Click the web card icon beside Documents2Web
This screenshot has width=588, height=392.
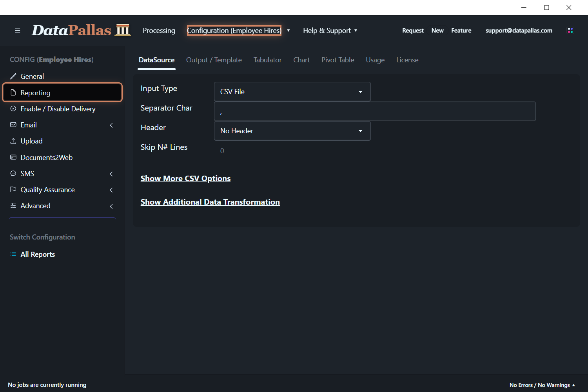tap(13, 157)
